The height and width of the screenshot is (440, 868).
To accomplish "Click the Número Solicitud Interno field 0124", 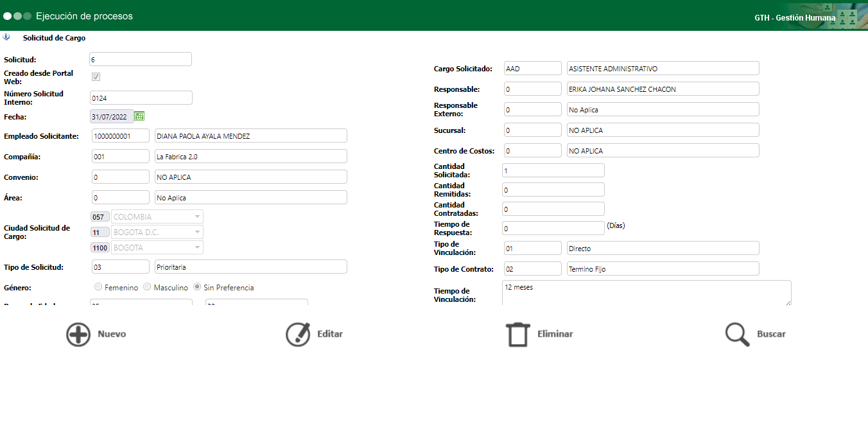I will pos(141,98).
